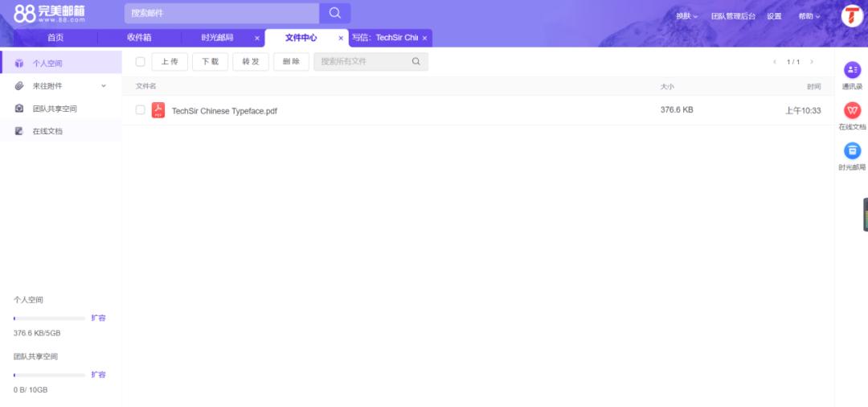Open 团队管理后台 link

(x=733, y=16)
